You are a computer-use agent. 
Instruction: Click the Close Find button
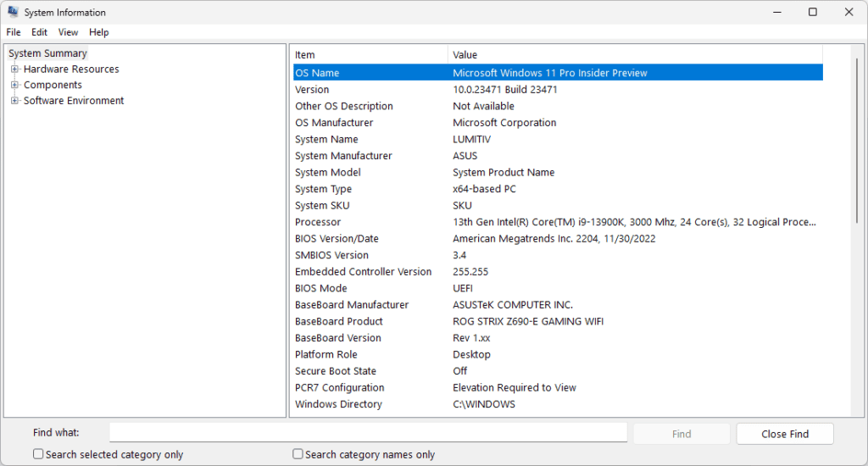pos(785,434)
